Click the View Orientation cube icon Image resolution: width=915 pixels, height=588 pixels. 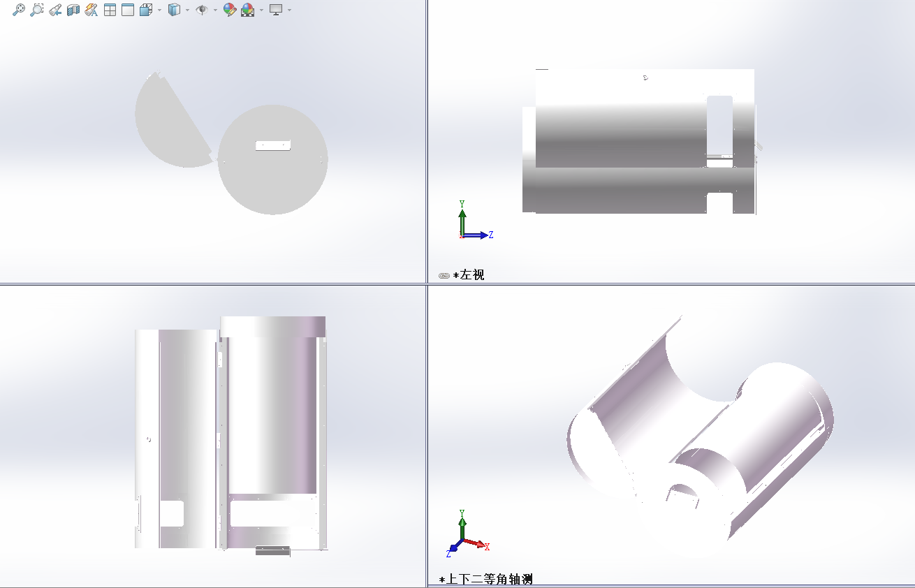tap(145, 10)
